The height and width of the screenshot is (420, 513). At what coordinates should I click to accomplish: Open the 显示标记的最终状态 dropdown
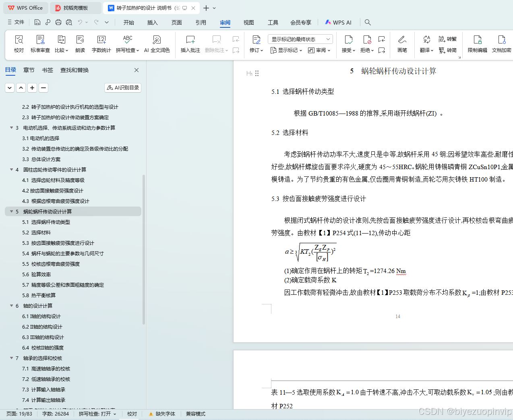point(300,39)
